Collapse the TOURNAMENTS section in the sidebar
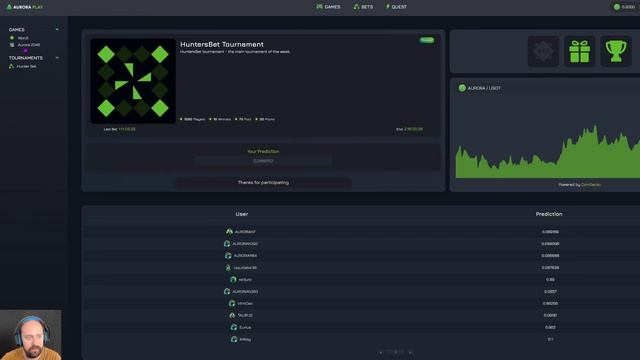Viewport: 640px width, 360px height. coord(57,58)
